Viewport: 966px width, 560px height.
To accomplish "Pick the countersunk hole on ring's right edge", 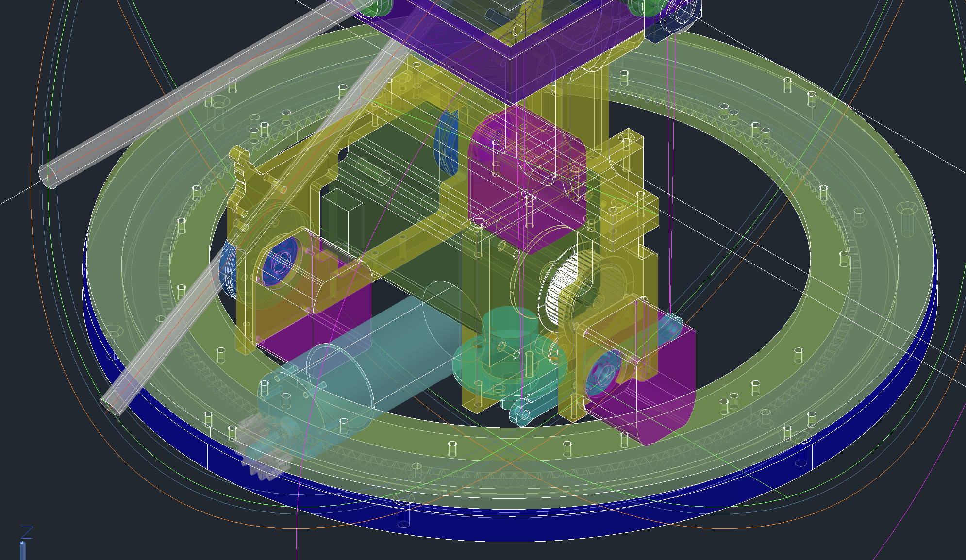I will [x=906, y=219].
